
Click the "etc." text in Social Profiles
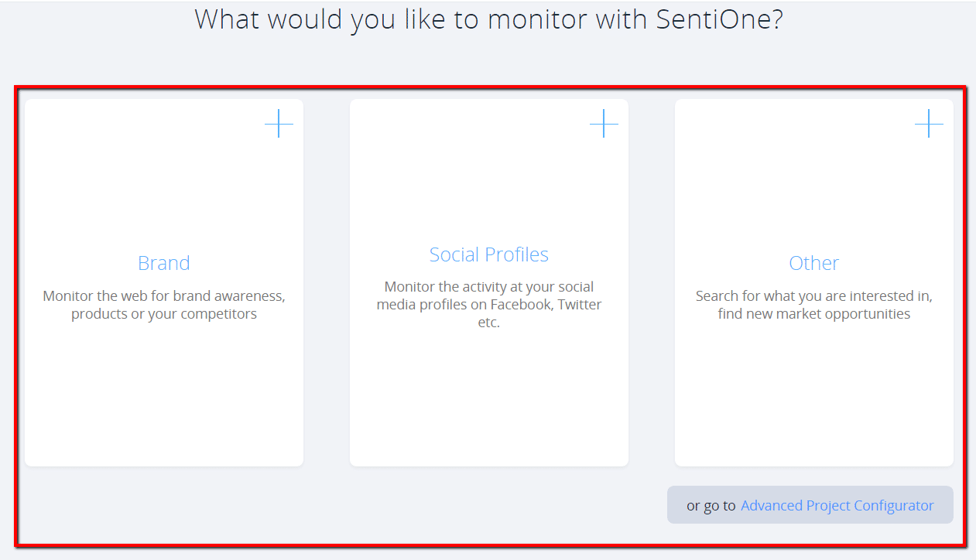[489, 323]
